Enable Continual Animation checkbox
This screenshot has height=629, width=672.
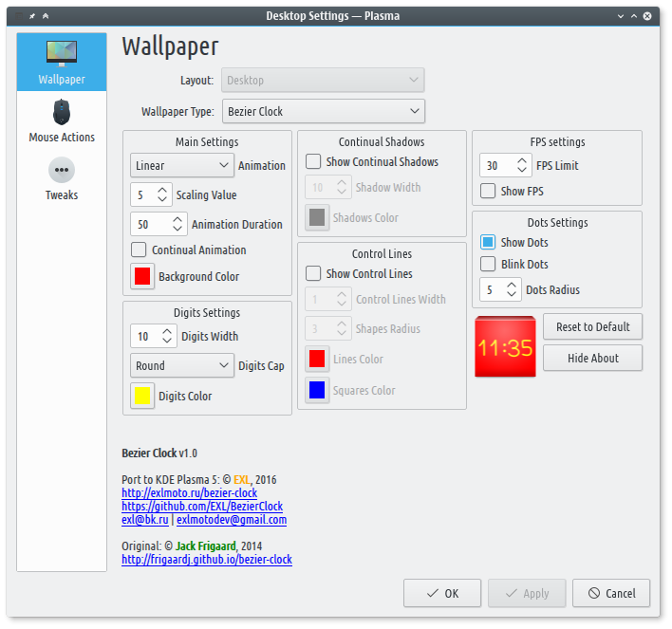139,250
